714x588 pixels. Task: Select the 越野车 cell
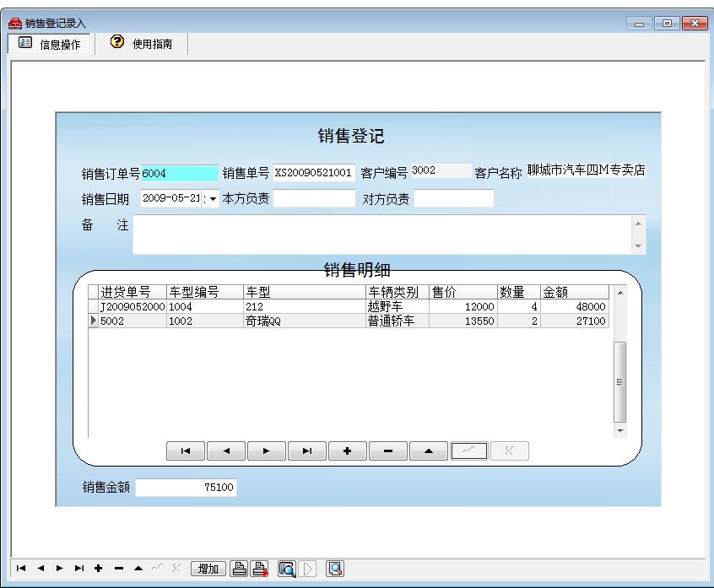[398, 306]
